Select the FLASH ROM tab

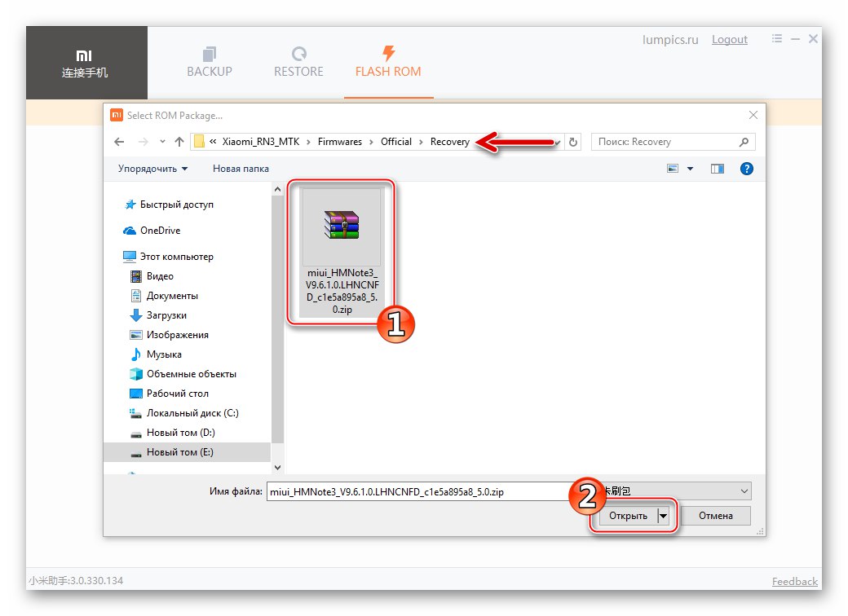[388, 62]
